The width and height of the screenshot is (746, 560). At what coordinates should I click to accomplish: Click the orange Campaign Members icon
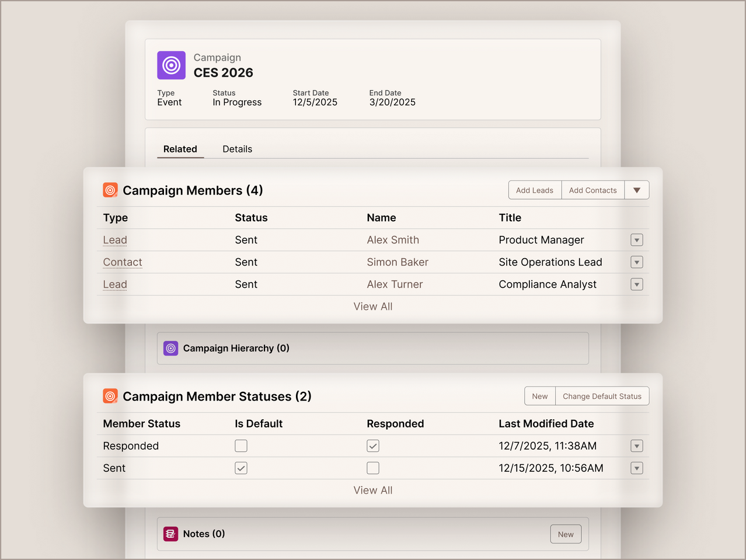(x=110, y=190)
